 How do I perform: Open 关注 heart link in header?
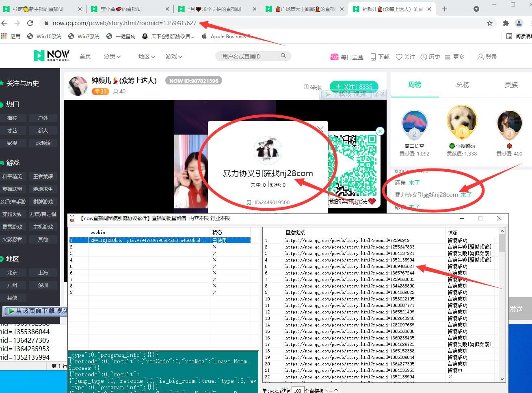click(x=406, y=57)
